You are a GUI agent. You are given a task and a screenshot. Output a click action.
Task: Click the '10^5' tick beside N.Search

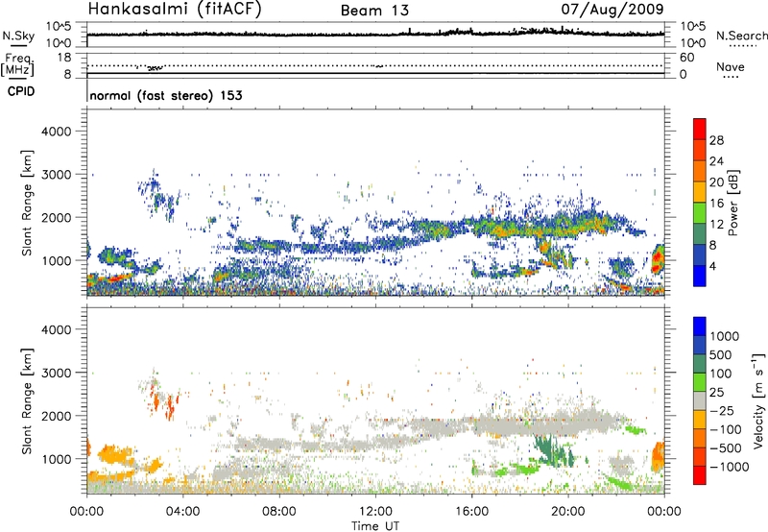pos(692,26)
